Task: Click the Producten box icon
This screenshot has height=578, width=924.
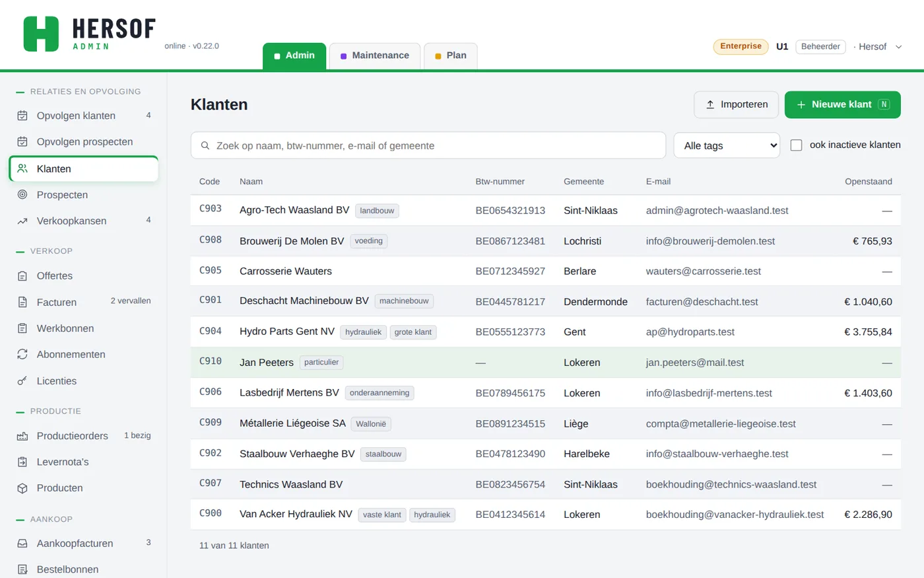Action: [22, 488]
